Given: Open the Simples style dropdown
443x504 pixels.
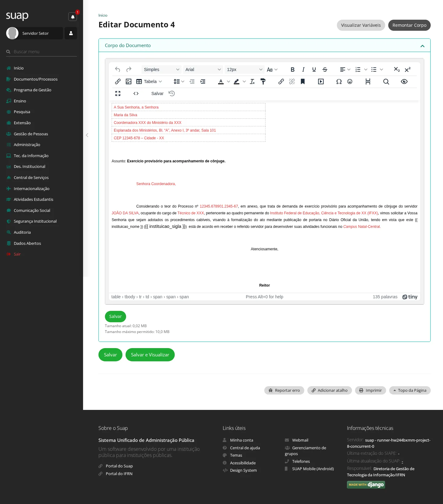Looking at the screenshot, I should [162, 69].
